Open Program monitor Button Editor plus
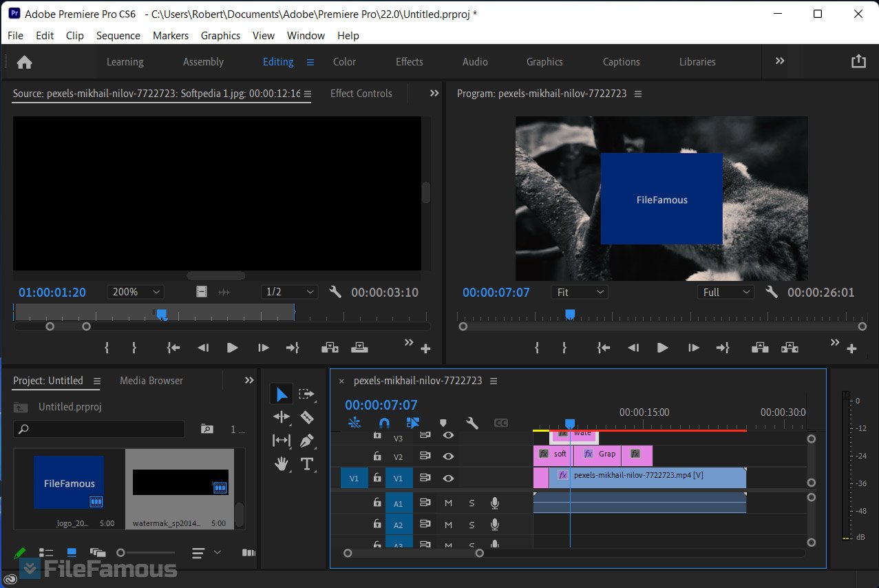This screenshot has width=879, height=588. 851,349
